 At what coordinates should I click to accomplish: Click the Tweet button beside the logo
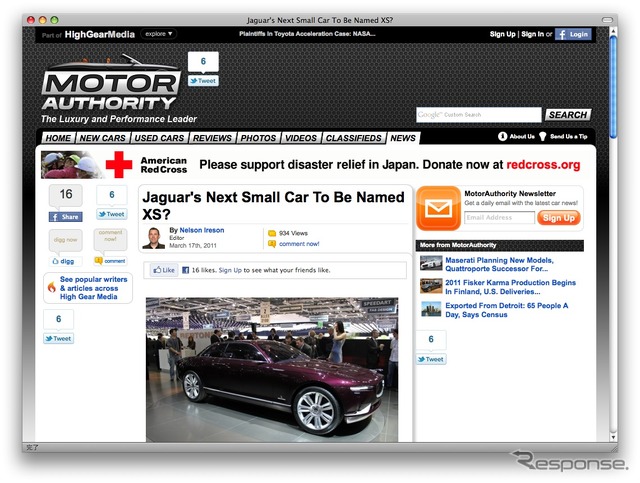pos(203,81)
